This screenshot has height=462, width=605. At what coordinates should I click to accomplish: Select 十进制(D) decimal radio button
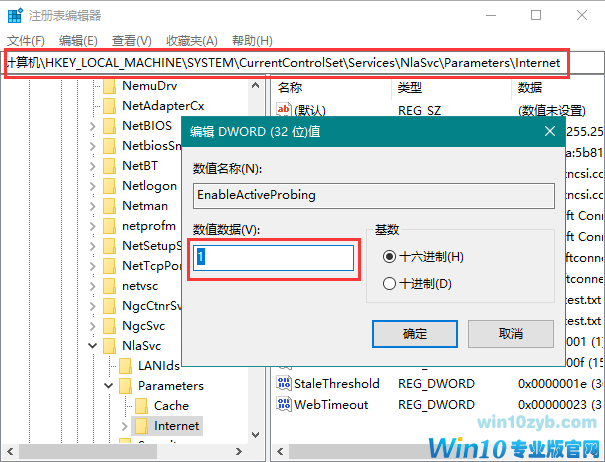(x=389, y=284)
